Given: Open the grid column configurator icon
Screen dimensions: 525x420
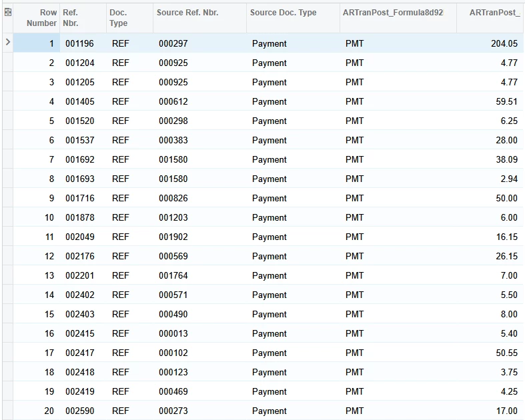Looking at the screenshot, I should [x=8, y=13].
